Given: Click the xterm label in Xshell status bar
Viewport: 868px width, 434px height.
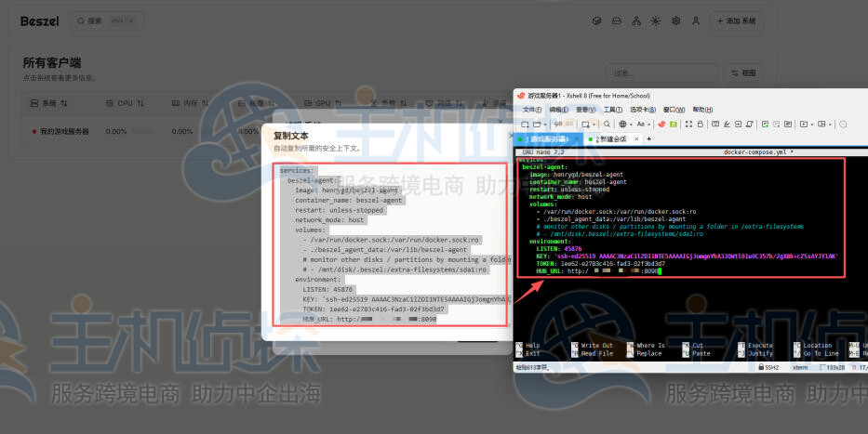Looking at the screenshot, I should coord(800,367).
